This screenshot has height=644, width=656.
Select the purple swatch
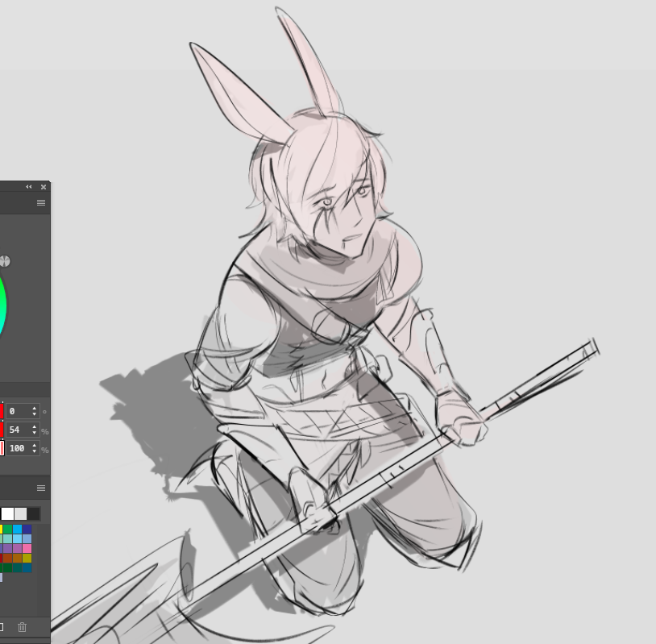pos(7,548)
